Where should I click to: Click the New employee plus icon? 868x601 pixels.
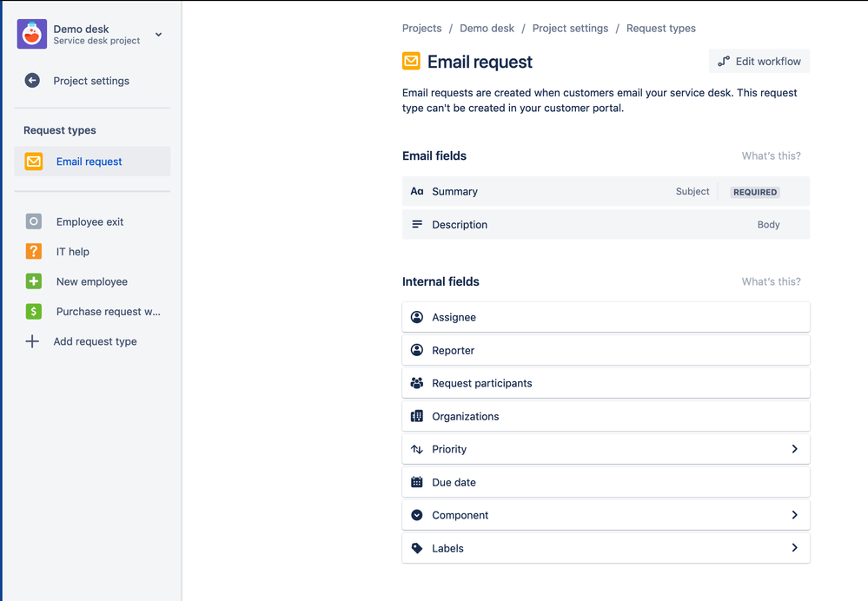point(32,281)
